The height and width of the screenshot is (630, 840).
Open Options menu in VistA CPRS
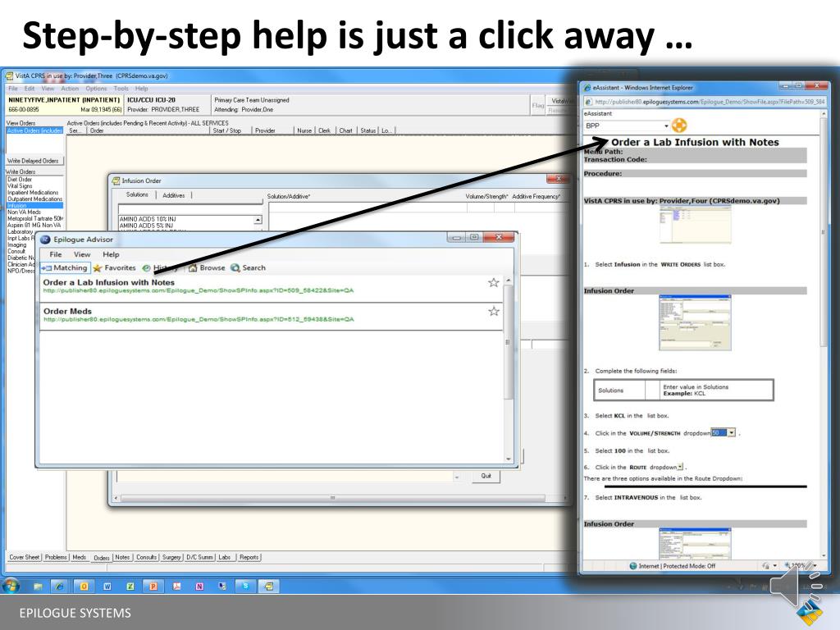[96, 89]
